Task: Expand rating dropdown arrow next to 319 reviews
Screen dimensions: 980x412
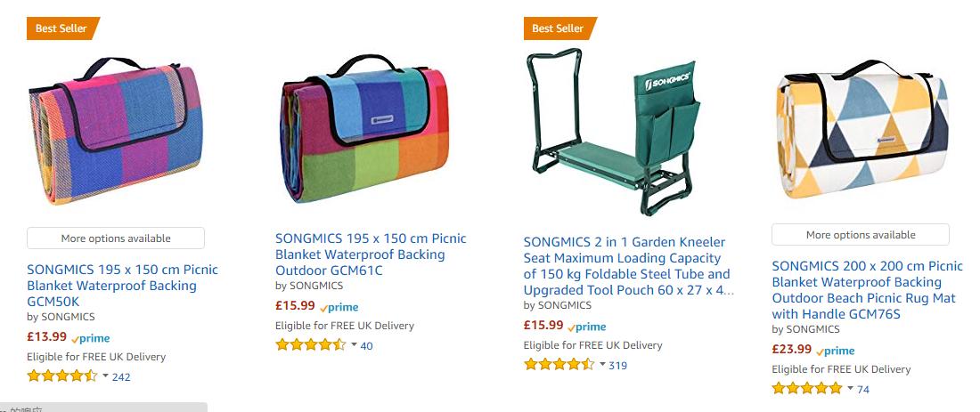Action: (x=602, y=363)
